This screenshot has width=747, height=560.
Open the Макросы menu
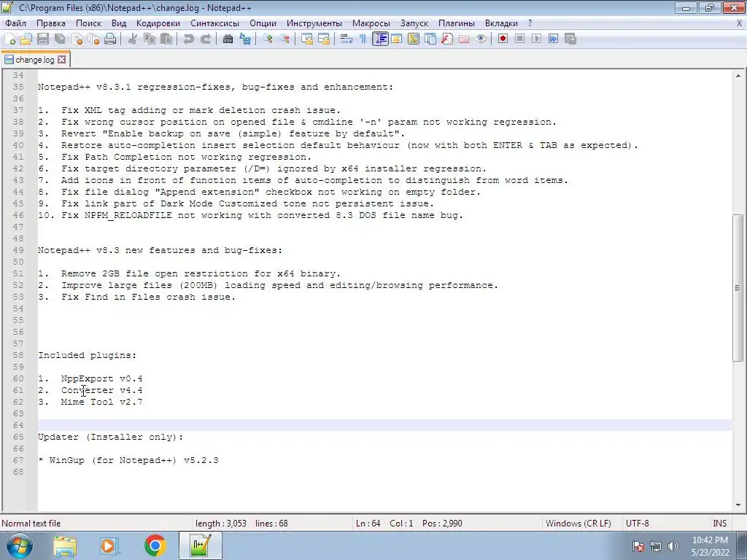tap(371, 23)
